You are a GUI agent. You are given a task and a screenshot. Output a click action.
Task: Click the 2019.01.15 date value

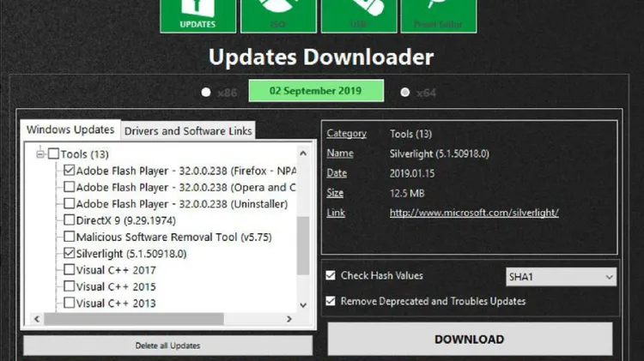(x=412, y=173)
